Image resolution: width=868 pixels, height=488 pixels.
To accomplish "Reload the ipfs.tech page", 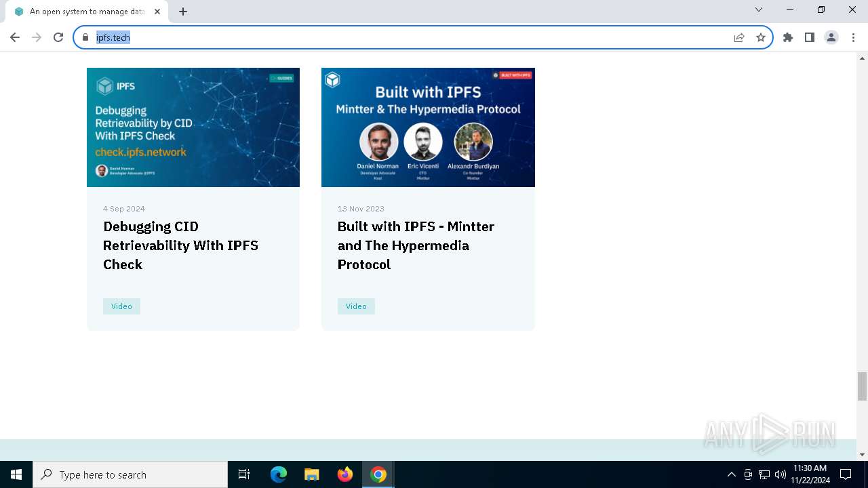I will coord(58,37).
